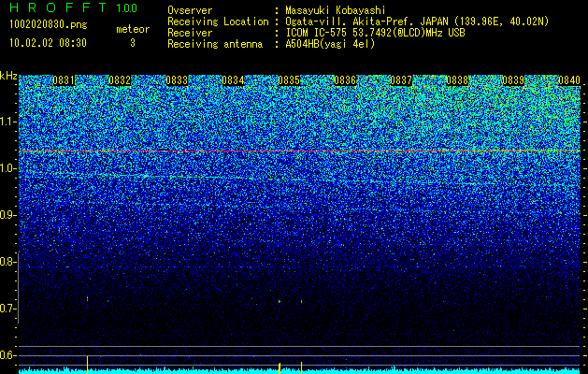Click the 'meteor' count label
Image resolution: width=588 pixels, height=374 pixels.
click(133, 29)
